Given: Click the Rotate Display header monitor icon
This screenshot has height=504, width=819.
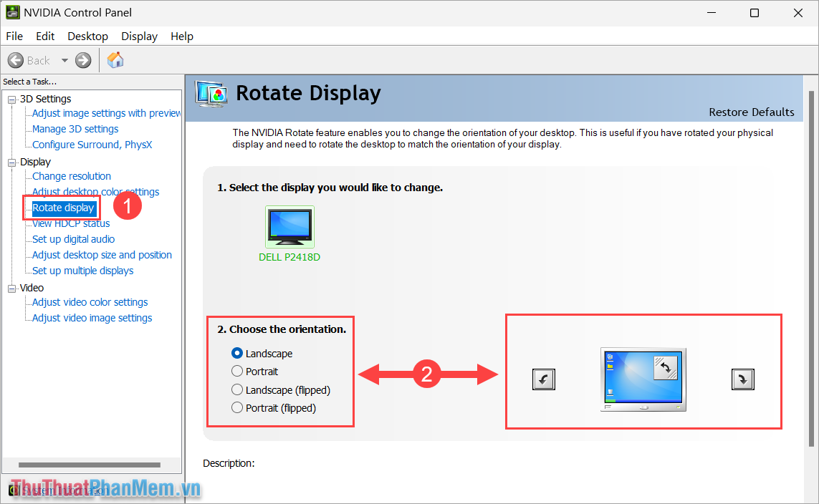Looking at the screenshot, I should 211,93.
